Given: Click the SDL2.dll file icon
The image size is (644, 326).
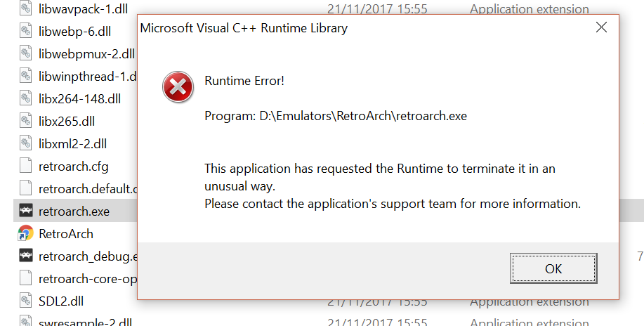Looking at the screenshot, I should click(25, 301).
